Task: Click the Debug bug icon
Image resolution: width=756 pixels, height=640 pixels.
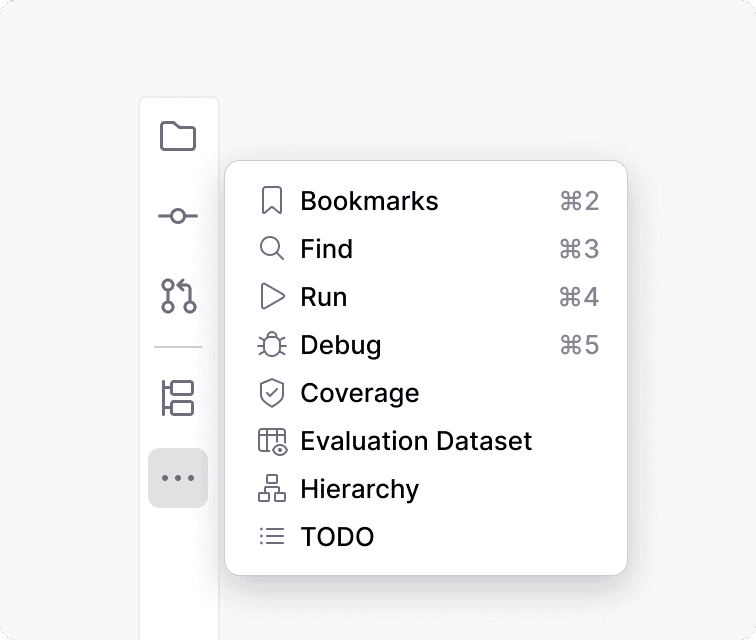Action: click(271, 345)
